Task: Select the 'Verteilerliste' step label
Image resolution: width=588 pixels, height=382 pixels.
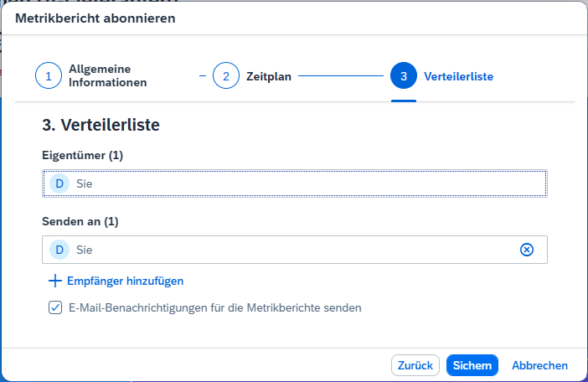Action: click(x=458, y=76)
